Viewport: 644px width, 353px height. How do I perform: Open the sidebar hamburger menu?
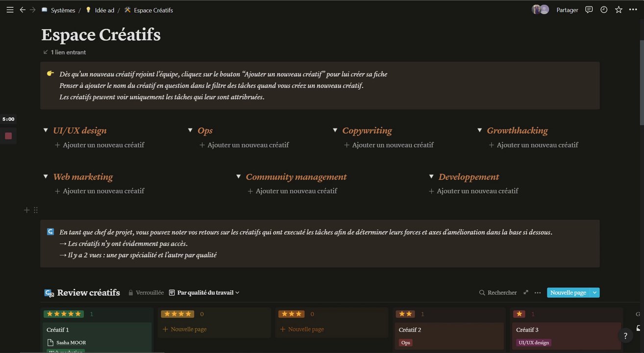[10, 10]
